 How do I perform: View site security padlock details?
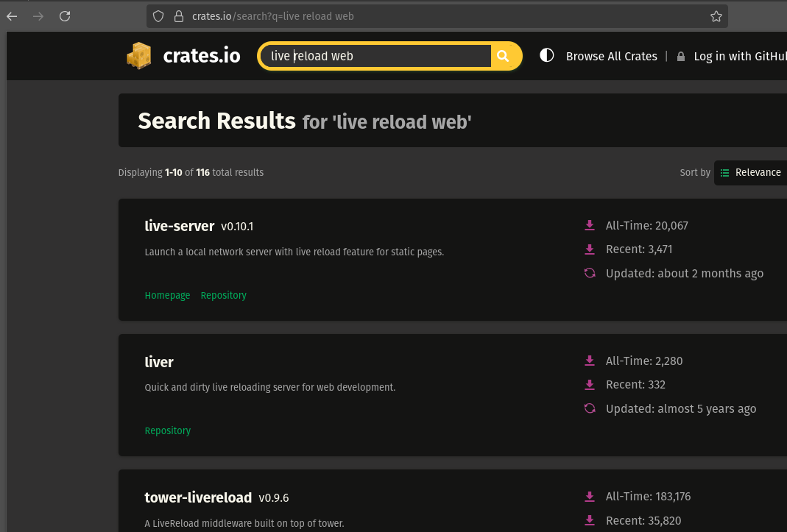pyautogui.click(x=179, y=17)
